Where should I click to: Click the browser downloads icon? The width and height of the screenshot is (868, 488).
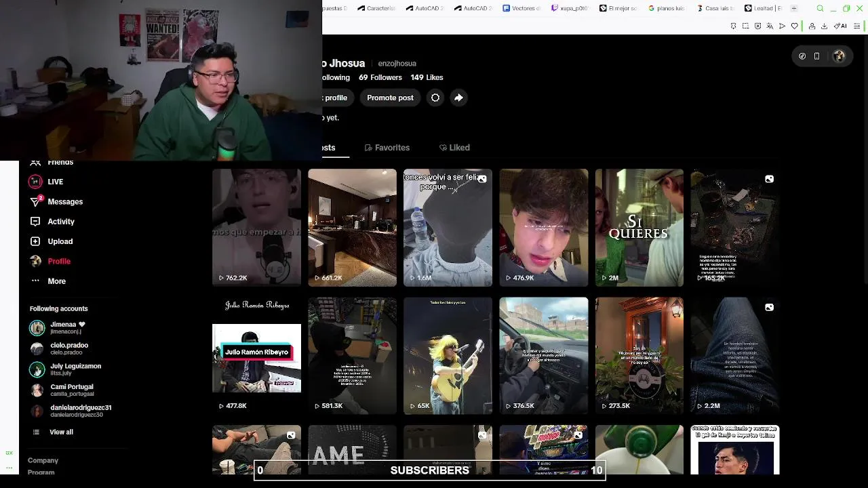(824, 26)
